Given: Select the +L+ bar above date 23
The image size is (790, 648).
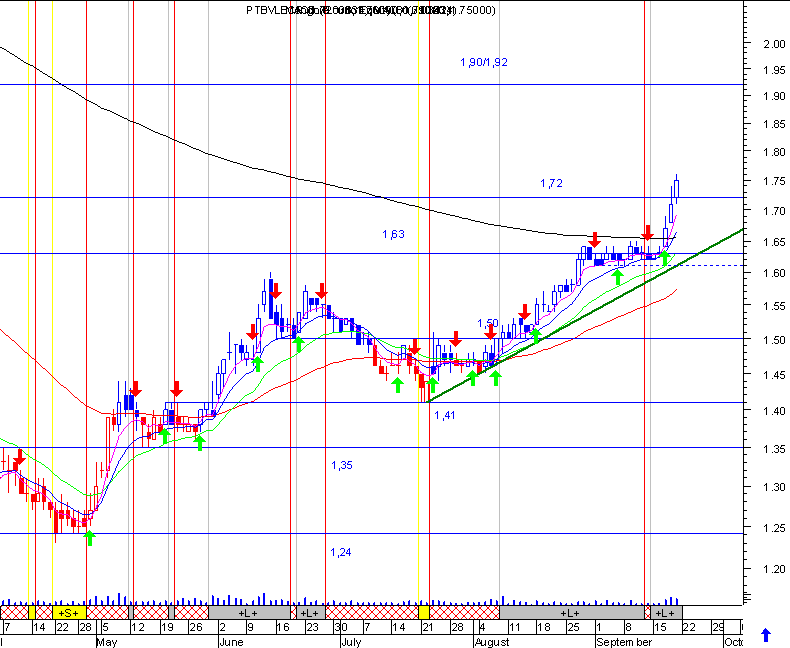Looking at the screenshot, I should click(x=311, y=613).
